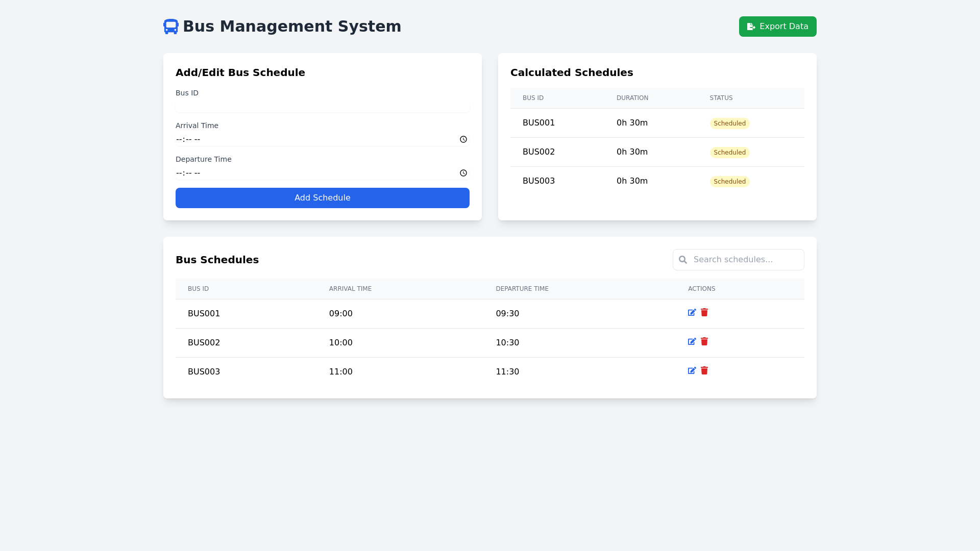Click the BUS ID column header in Bus Schedules
The width and height of the screenshot is (980, 551).
point(198,288)
